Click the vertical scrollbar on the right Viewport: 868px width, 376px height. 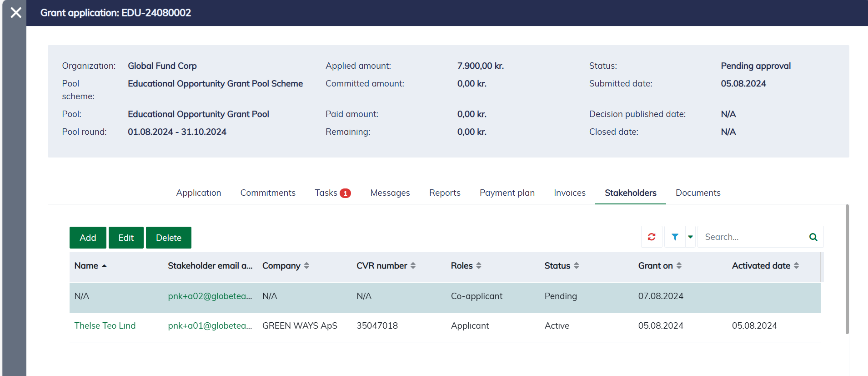(x=847, y=269)
